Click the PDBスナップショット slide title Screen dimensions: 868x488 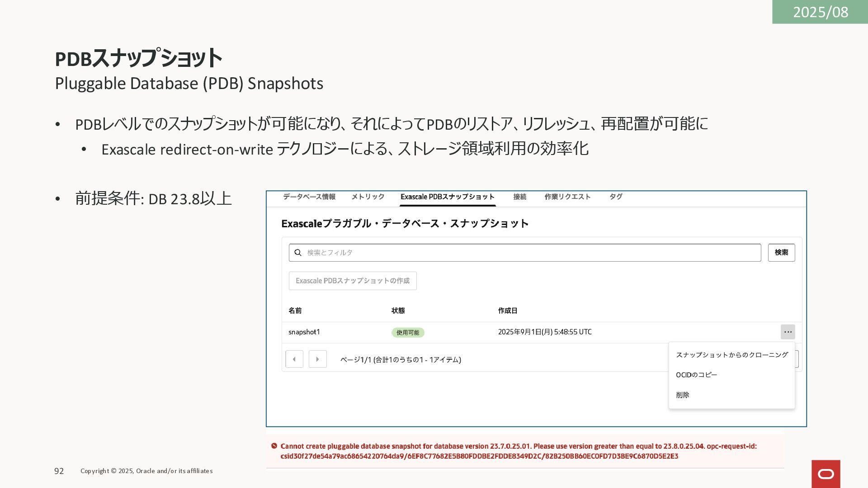point(138,58)
